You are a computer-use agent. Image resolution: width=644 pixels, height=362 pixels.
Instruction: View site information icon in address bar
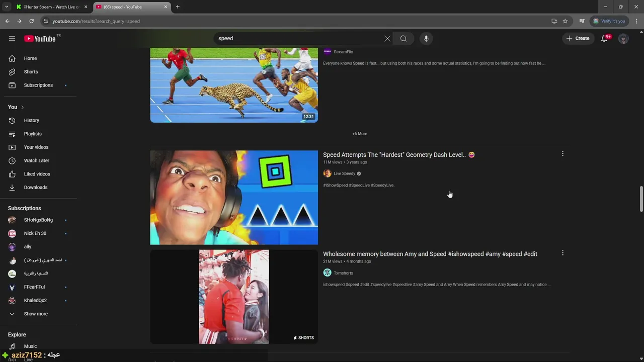tap(46, 21)
